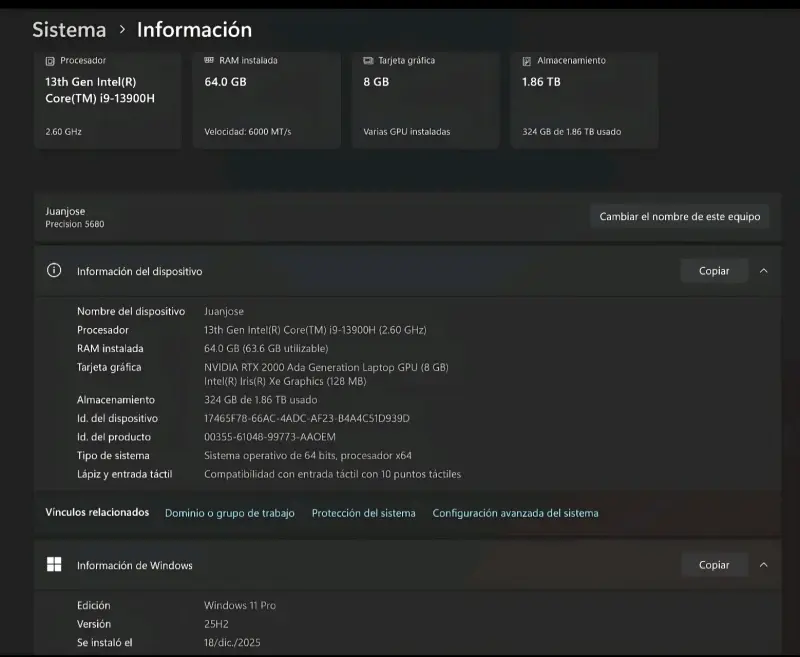Go back to Sistema in breadcrumb
The width and height of the screenshot is (800, 657).
coord(69,30)
